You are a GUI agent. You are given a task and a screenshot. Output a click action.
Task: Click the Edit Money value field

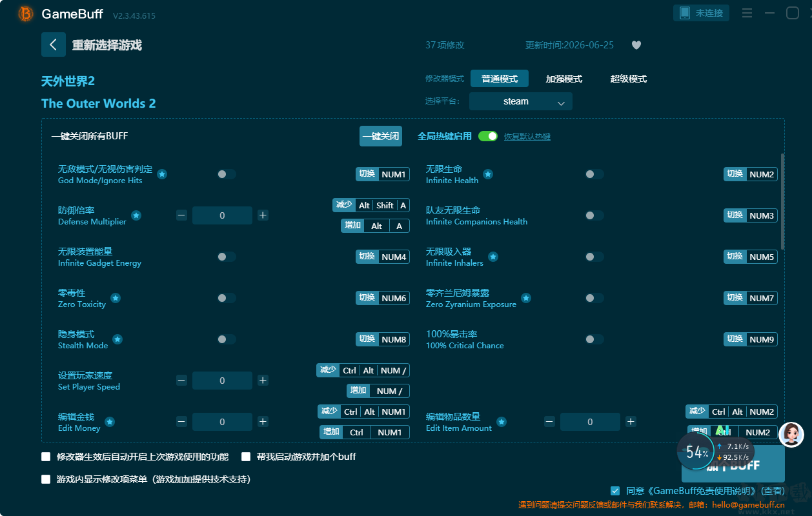click(x=222, y=422)
